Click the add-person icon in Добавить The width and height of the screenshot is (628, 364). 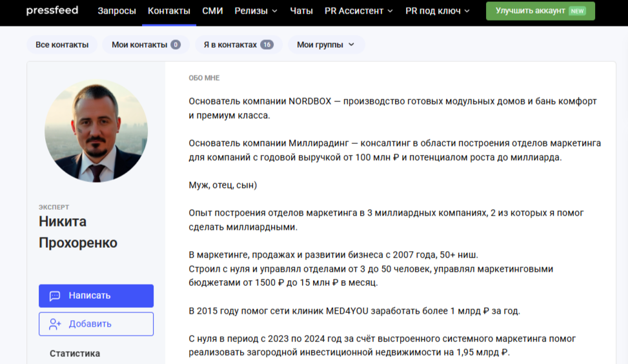pyautogui.click(x=55, y=324)
